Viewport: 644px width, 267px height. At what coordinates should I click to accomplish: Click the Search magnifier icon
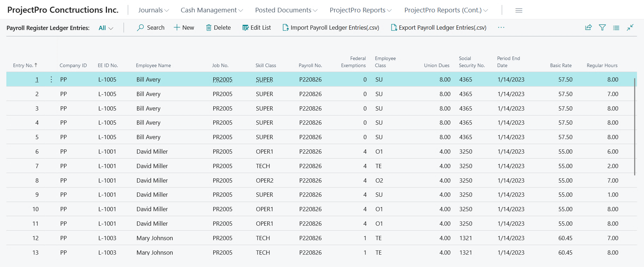pos(141,28)
